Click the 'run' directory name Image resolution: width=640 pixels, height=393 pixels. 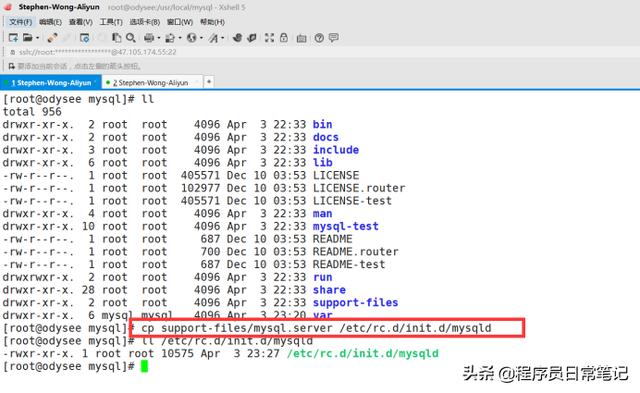322,277
